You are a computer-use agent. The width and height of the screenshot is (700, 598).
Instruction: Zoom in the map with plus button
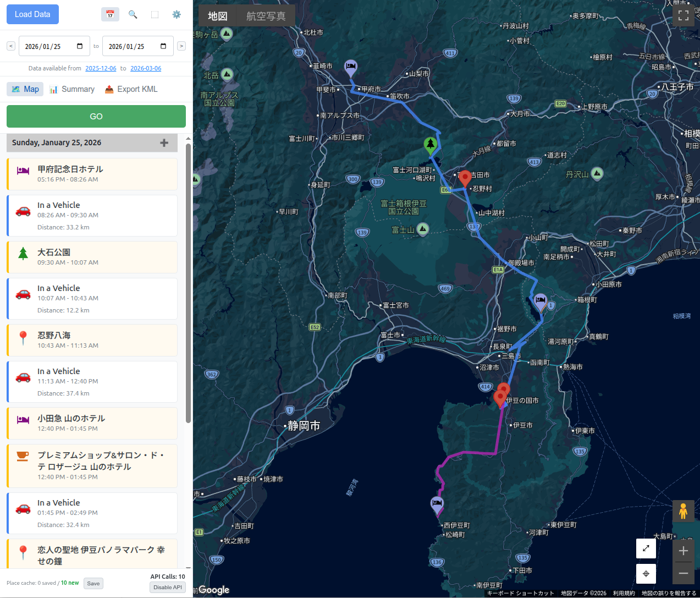click(684, 551)
